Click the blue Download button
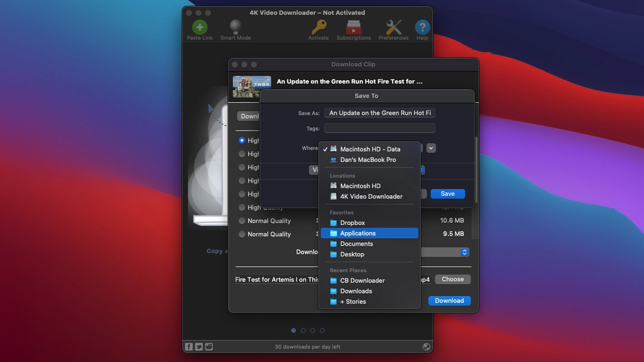Image resolution: width=644 pixels, height=362 pixels. click(x=449, y=301)
